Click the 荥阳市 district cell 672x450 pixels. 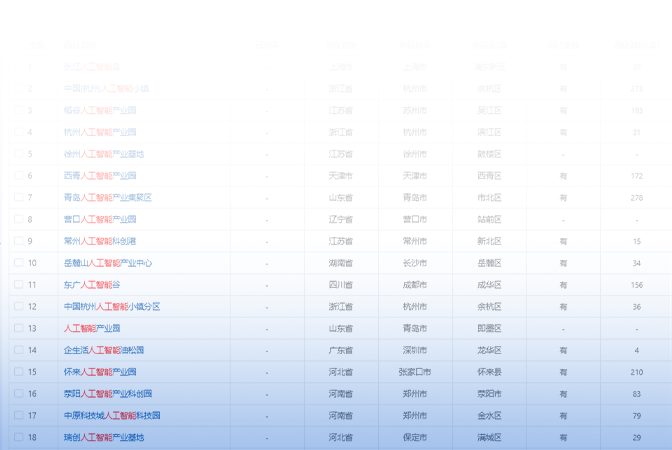[489, 394]
